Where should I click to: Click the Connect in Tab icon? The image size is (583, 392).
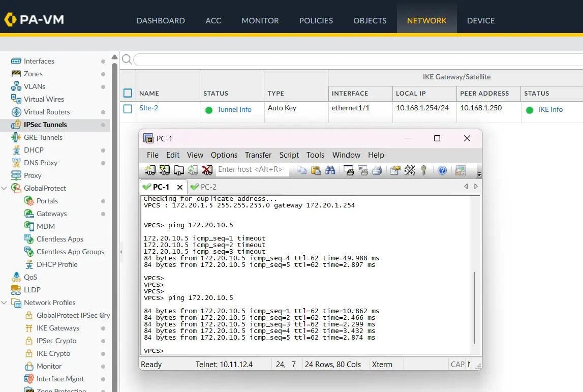click(x=179, y=170)
